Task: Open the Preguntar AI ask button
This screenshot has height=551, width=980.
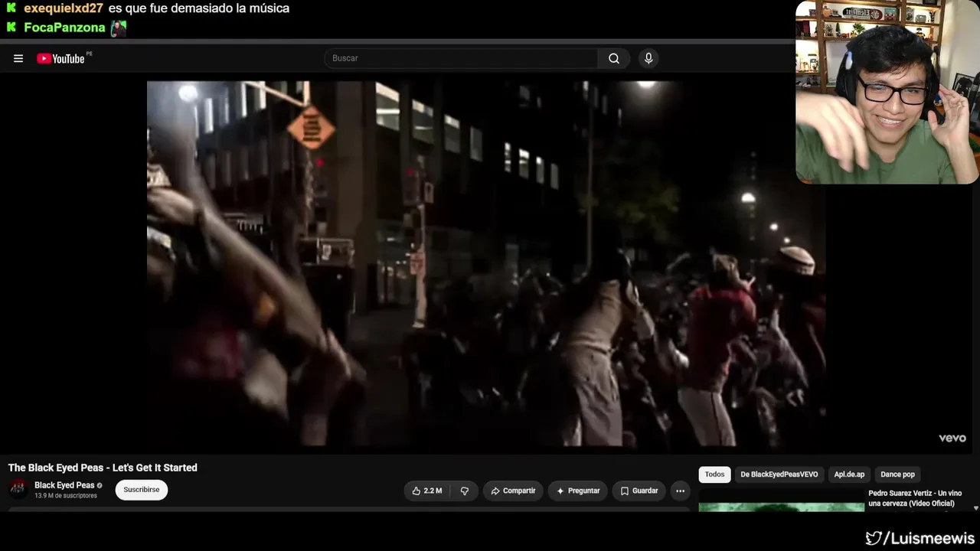Action: coord(578,491)
